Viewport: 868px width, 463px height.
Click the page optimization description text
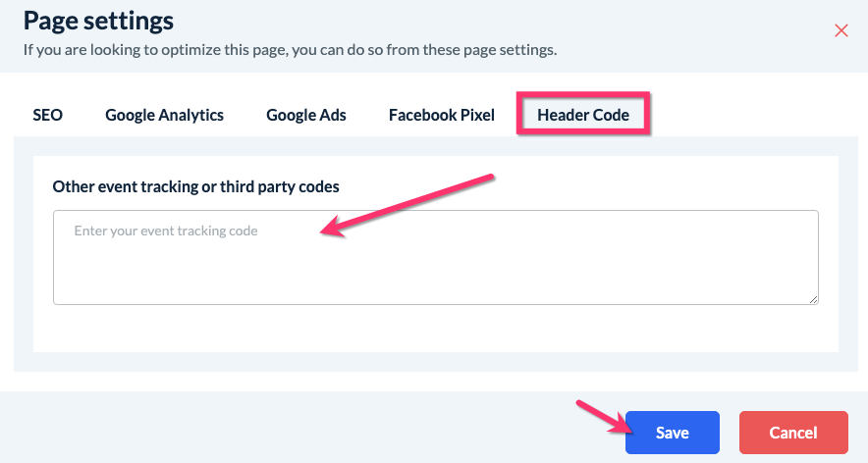click(x=290, y=49)
